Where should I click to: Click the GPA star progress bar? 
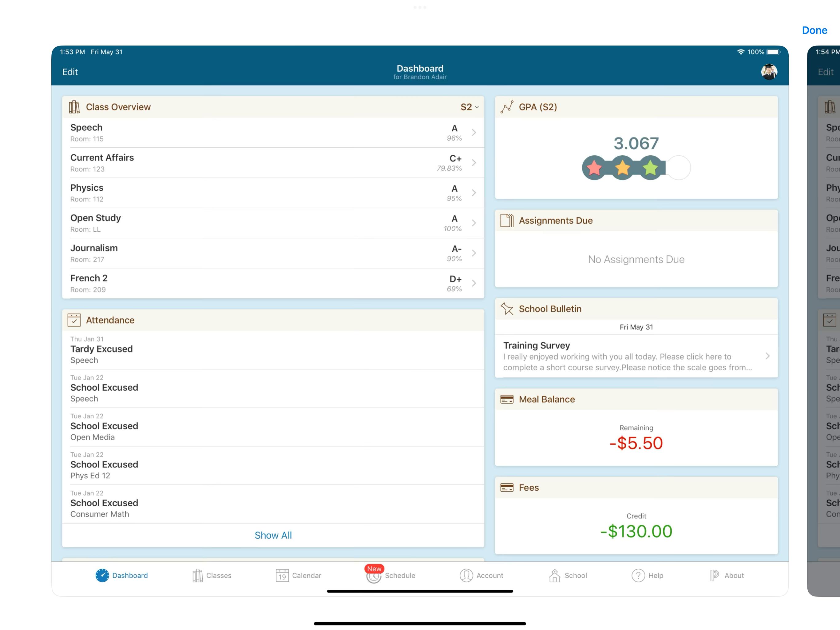[636, 168]
